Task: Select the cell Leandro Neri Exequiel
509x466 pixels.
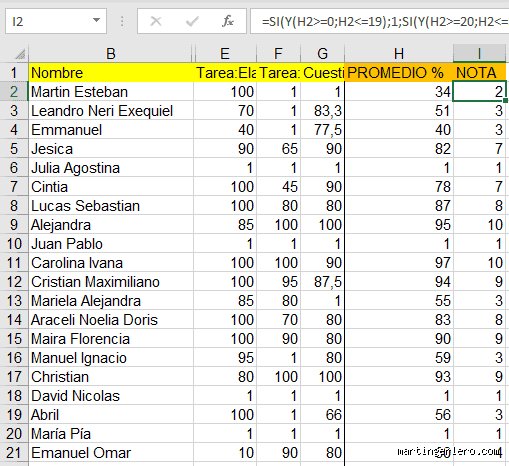Action: [x=111, y=111]
